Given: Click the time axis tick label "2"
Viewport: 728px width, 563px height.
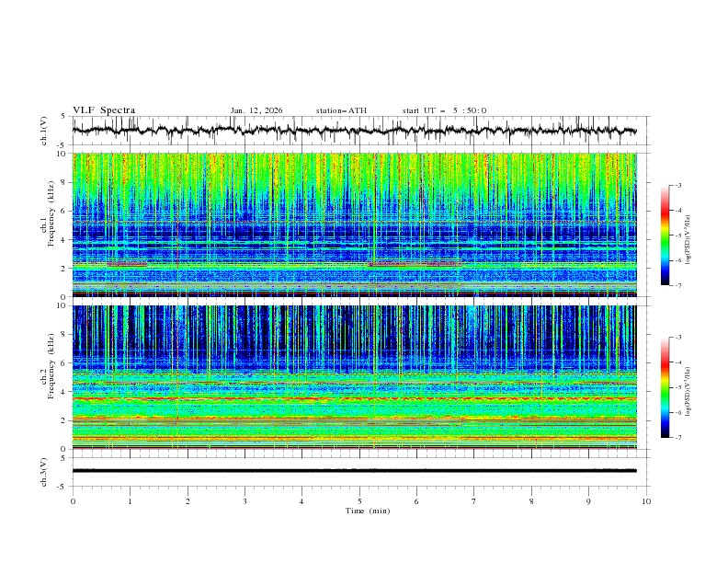Looking at the screenshot, I should pos(188,501).
